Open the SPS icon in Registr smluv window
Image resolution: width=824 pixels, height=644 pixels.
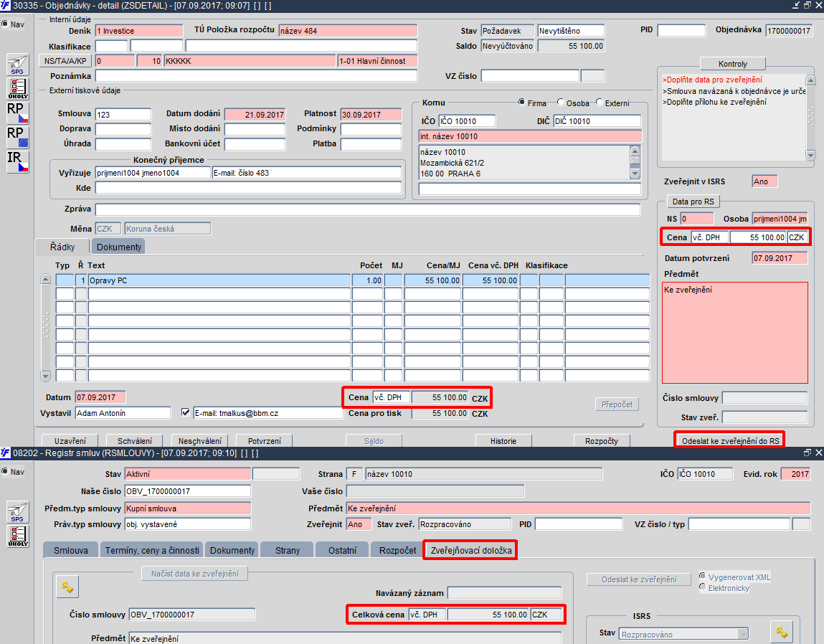click(17, 511)
